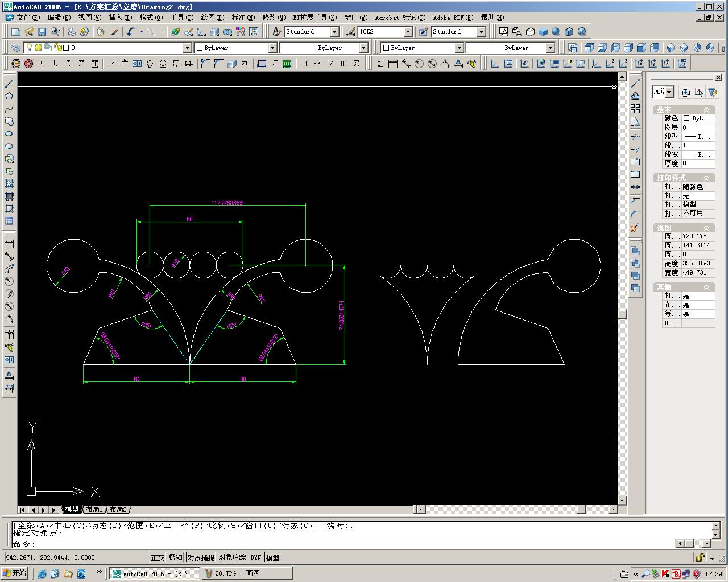Click the coordinates display 942.2671, 292.9444
The height and width of the screenshot is (582, 728).
[76, 558]
